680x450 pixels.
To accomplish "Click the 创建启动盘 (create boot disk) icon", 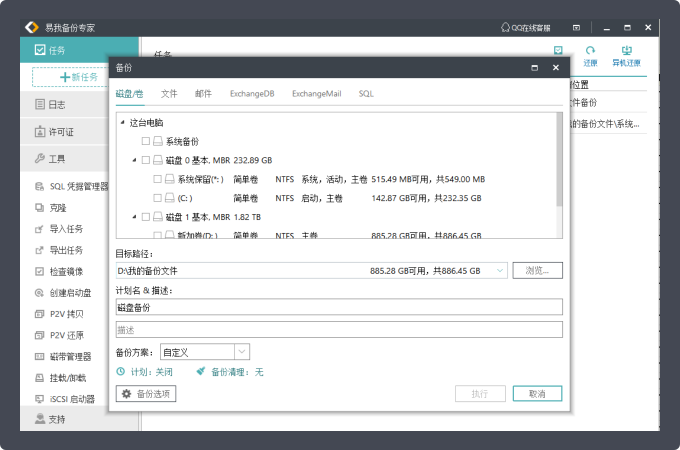I will click(x=39, y=293).
